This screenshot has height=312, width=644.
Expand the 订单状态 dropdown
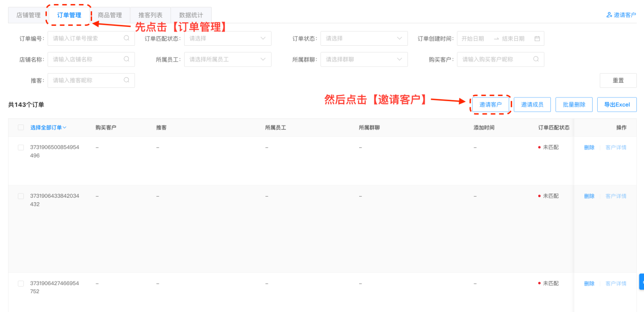364,39
